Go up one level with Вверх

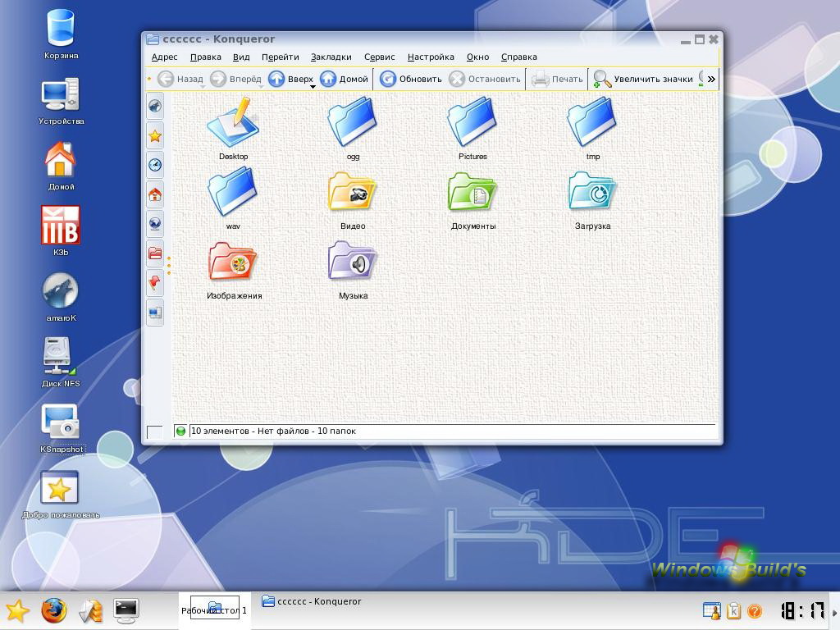290,80
